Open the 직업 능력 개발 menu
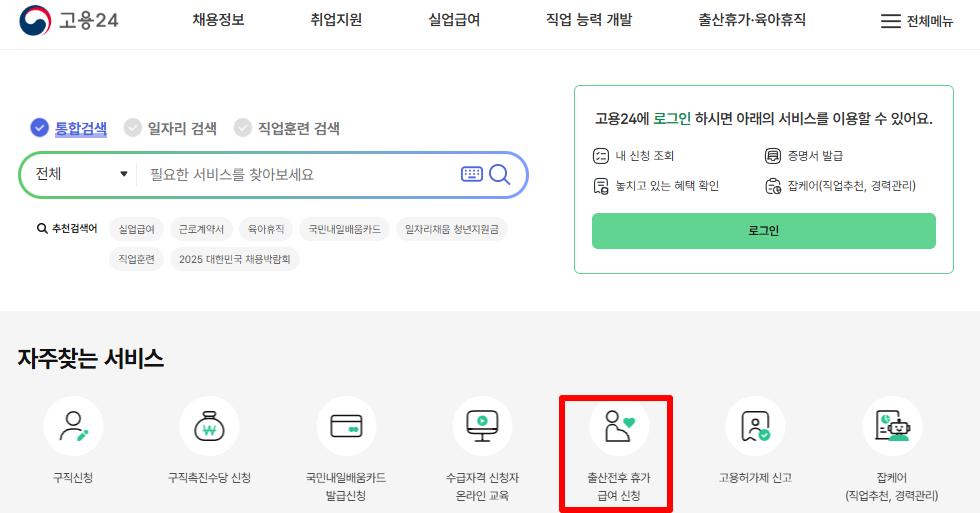This screenshot has width=980, height=513. 589,20
